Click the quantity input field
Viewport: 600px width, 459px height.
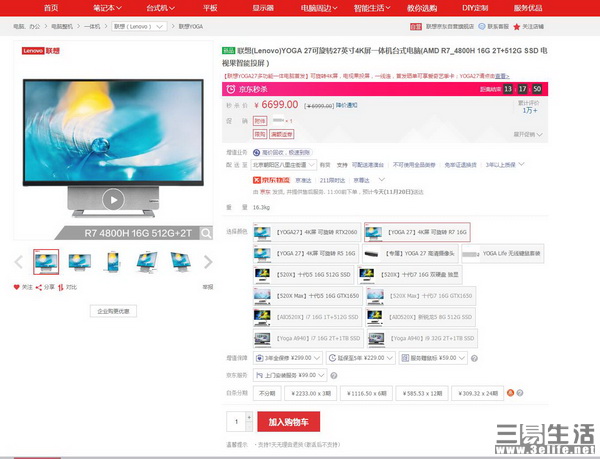(x=236, y=422)
